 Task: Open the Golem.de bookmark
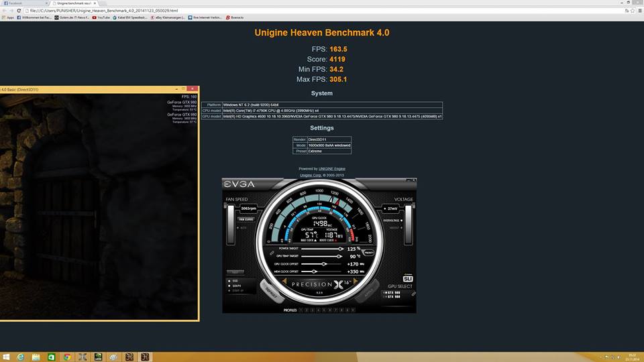pos(72,17)
